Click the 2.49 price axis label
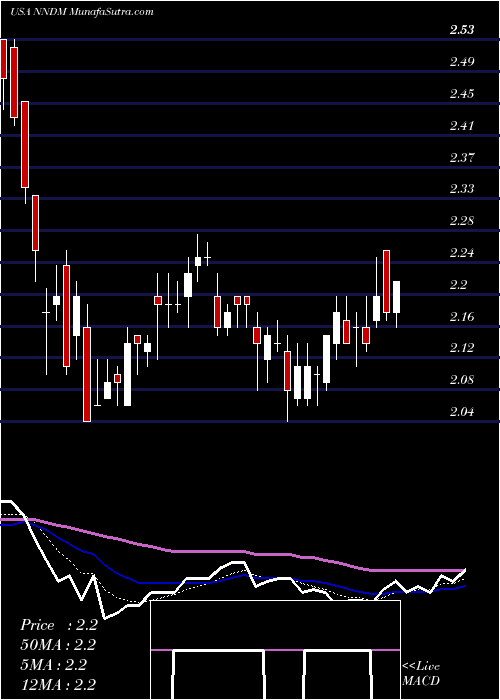Viewport: 500px width, 700px height. 462,62
